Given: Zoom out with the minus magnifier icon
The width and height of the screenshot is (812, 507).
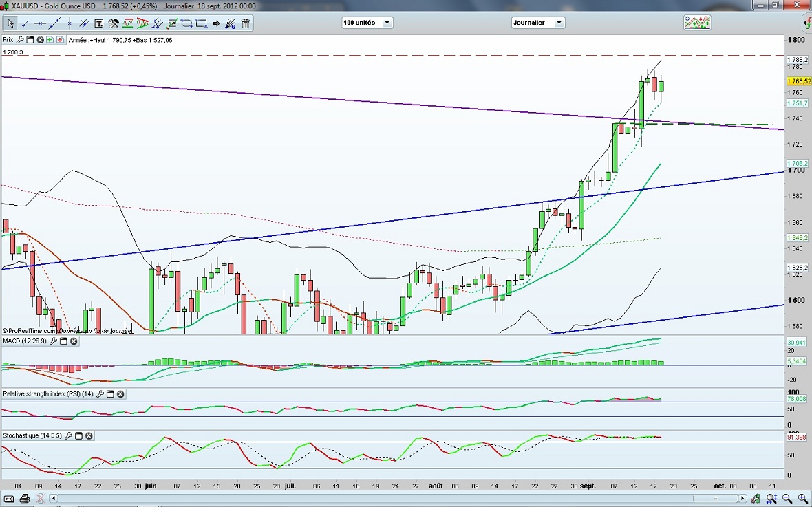Looking at the screenshot, I should [x=787, y=498].
